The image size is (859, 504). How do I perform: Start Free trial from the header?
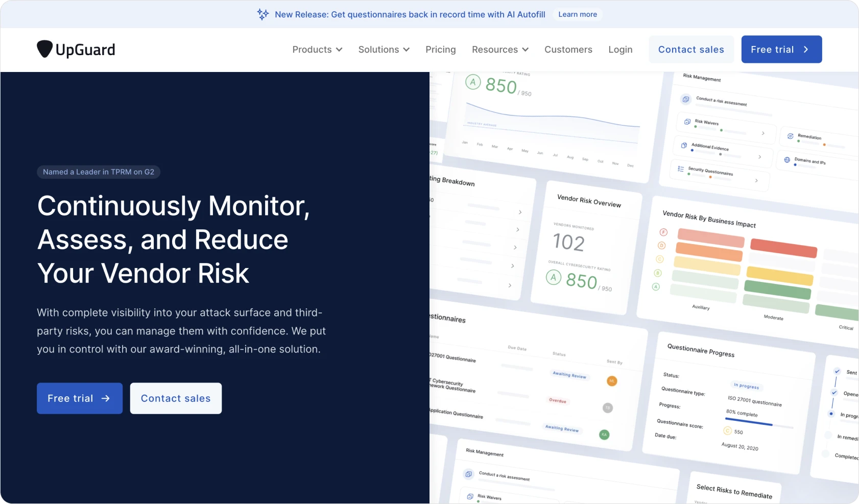coord(781,50)
